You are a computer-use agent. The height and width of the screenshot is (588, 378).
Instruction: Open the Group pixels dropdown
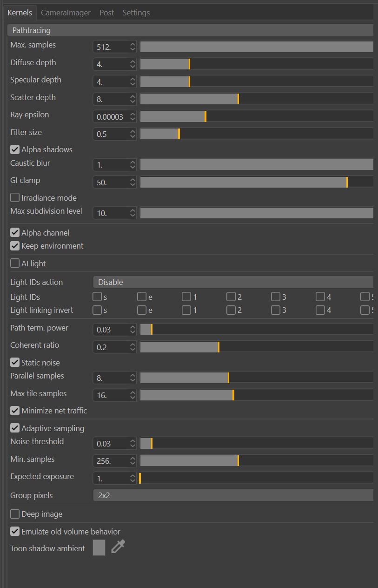[x=233, y=495]
